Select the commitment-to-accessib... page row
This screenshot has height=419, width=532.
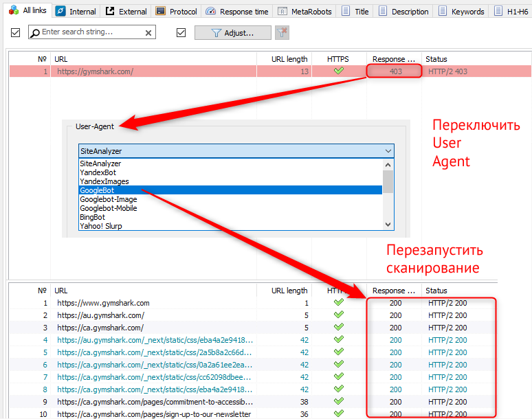click(x=253, y=402)
